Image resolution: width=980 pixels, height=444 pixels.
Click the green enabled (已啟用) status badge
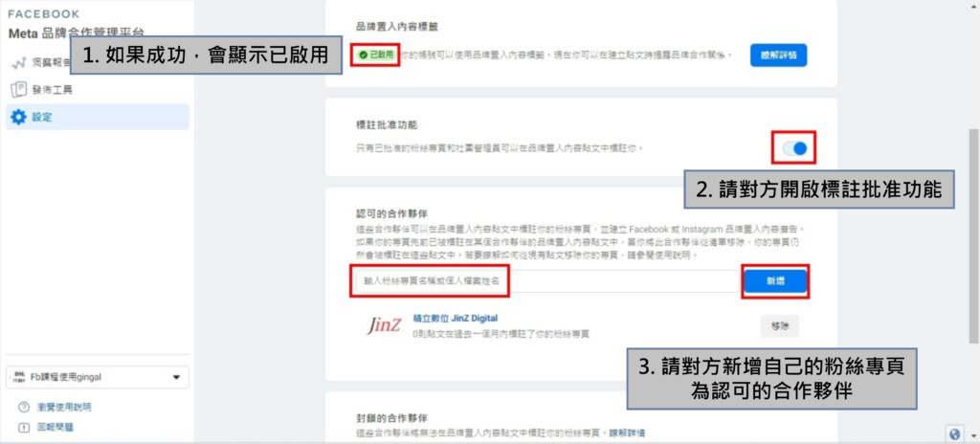coord(375,55)
